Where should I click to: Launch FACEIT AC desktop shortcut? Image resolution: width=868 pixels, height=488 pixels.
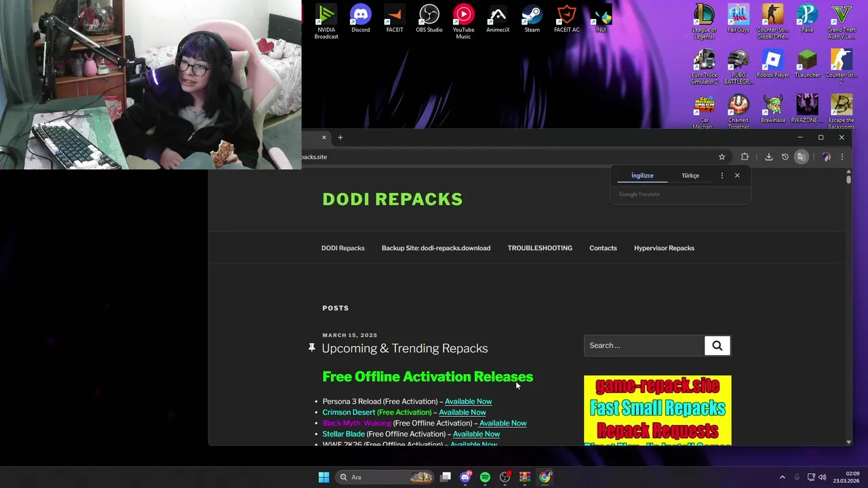click(x=566, y=19)
